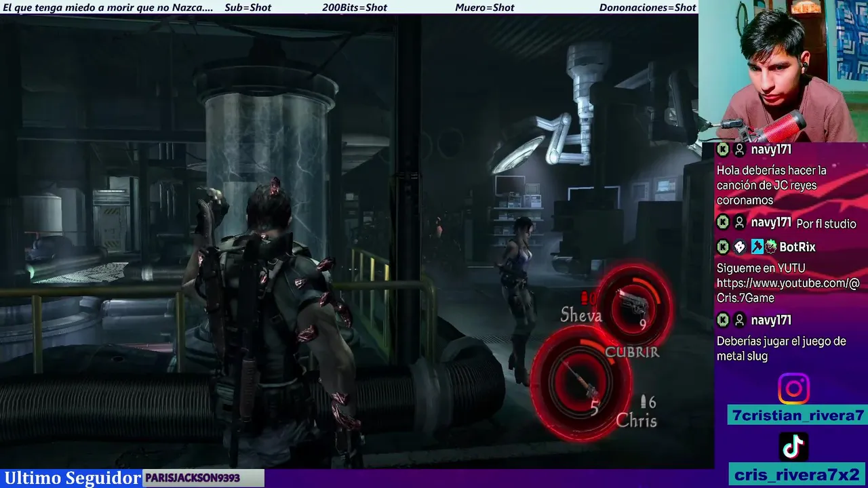Click the streamer webcam feed
The image size is (868, 488).
pyautogui.click(x=783, y=71)
